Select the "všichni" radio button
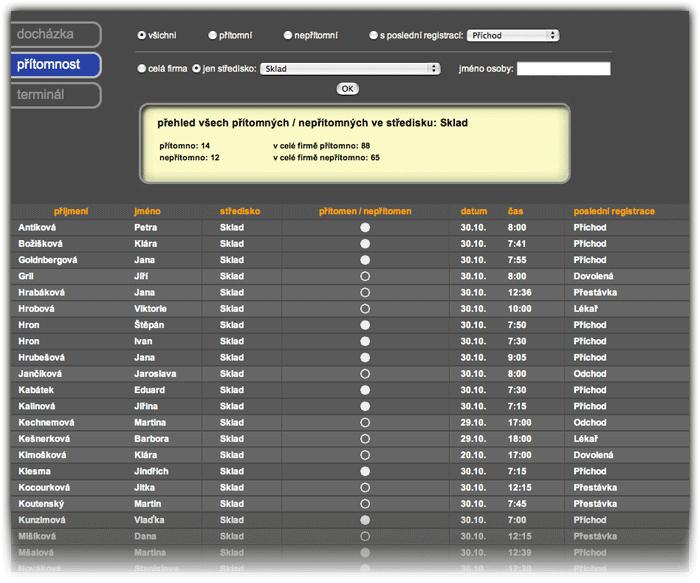Screen dimensions: 700x583 click(142, 35)
